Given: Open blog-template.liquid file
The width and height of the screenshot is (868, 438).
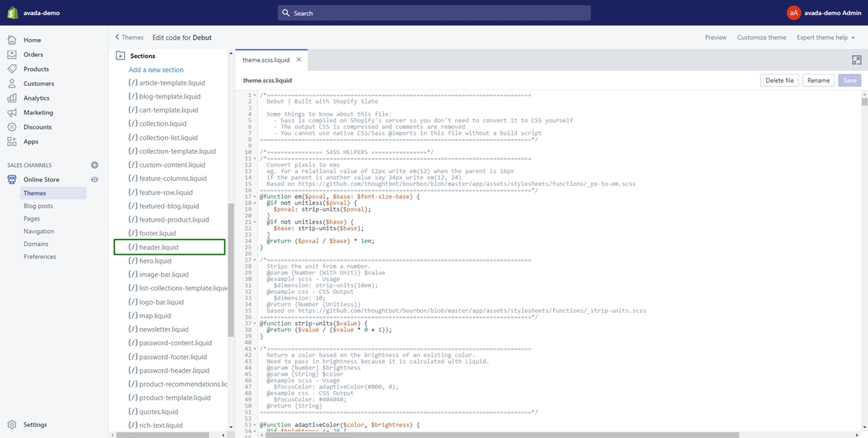Looking at the screenshot, I should [164, 96].
